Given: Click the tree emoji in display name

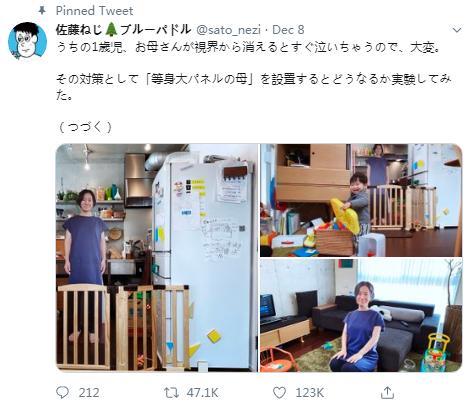Looking at the screenshot, I should click(111, 30).
